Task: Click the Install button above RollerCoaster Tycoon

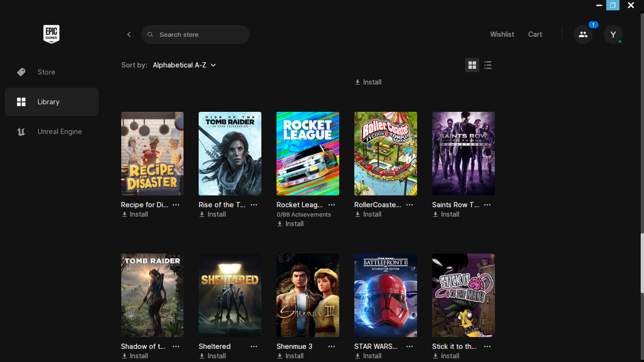Action: 368,82
